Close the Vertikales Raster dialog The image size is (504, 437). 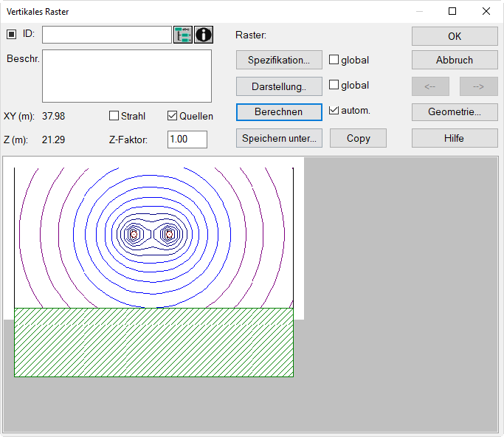[486, 11]
